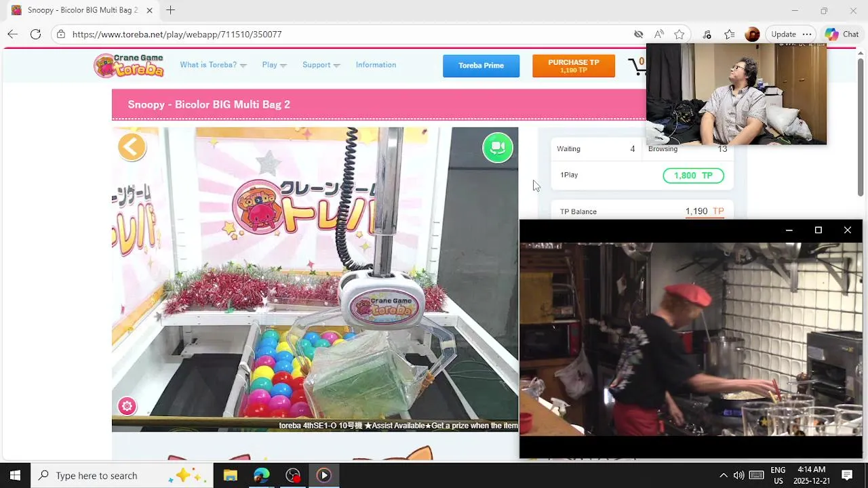Viewport: 868px width, 488px height.
Task: Open the OBS icon in the taskbar
Action: (x=292, y=475)
